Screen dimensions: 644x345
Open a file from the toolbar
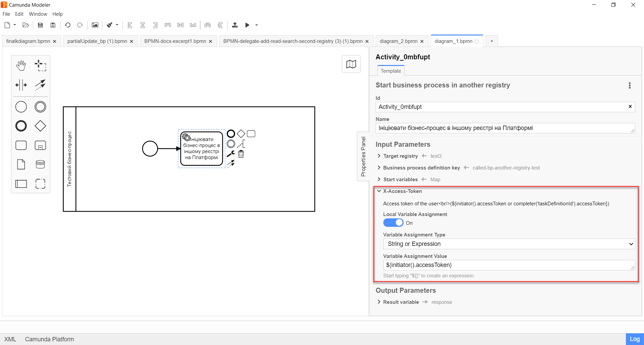click(26, 25)
